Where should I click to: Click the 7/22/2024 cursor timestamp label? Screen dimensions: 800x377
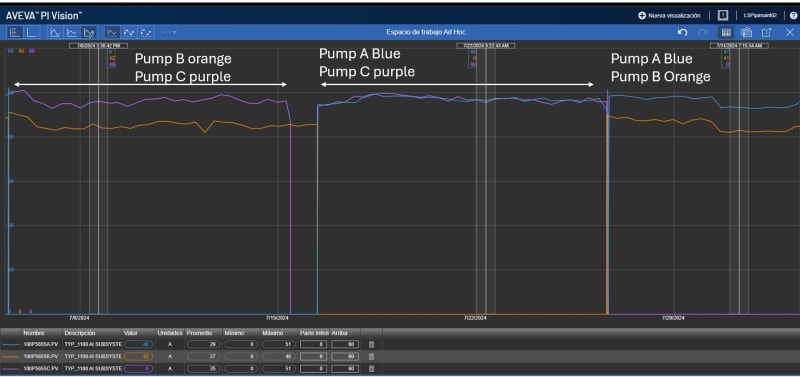(485, 45)
